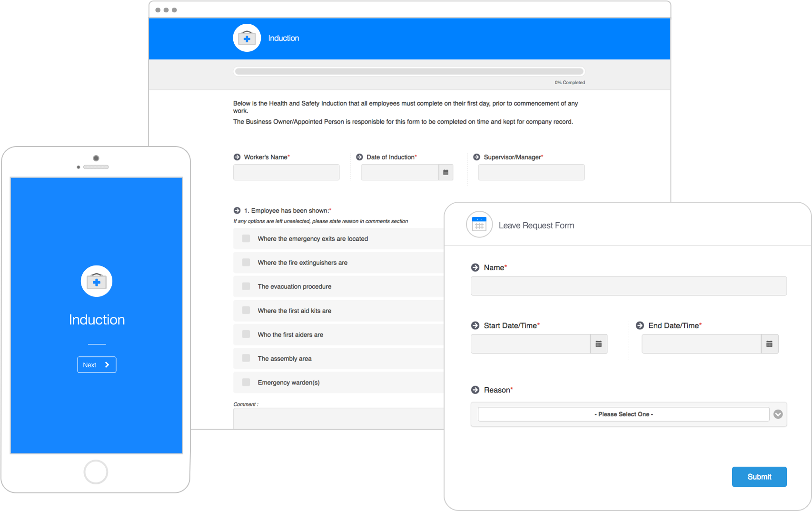
Task: Click the Induction first-aid kit header icon
Action: pos(247,38)
